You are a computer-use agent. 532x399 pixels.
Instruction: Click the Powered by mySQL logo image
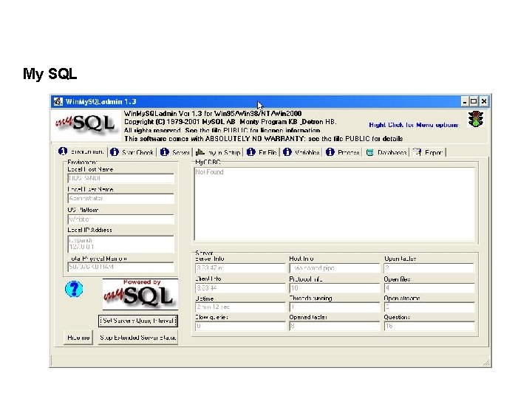pyautogui.click(x=140, y=294)
